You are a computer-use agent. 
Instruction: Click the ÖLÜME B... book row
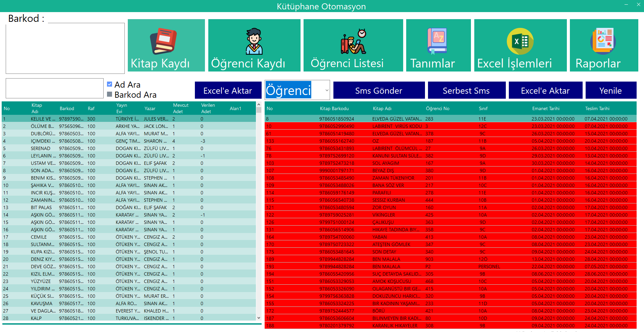point(129,126)
